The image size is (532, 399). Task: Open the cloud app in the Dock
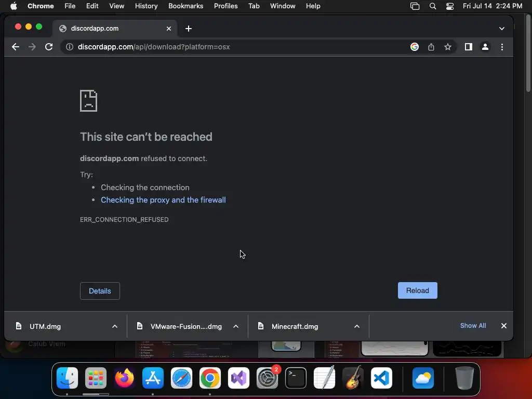pyautogui.click(x=423, y=378)
